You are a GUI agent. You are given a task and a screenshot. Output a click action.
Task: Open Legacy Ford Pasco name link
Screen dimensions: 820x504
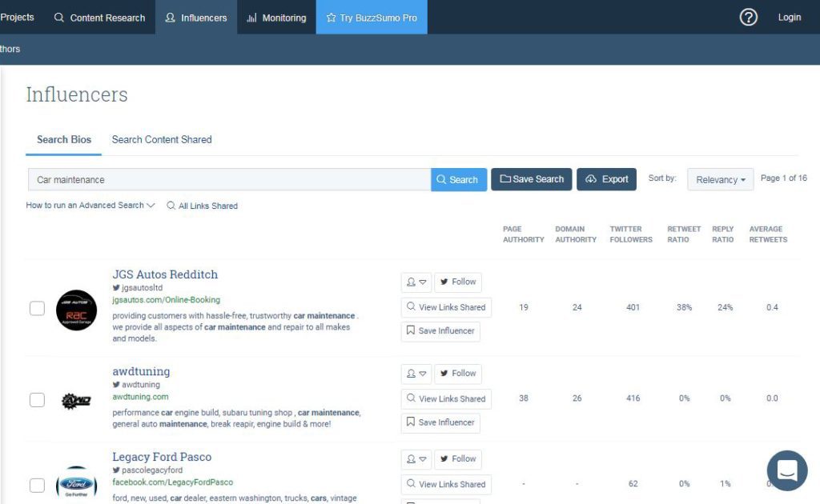(x=162, y=457)
